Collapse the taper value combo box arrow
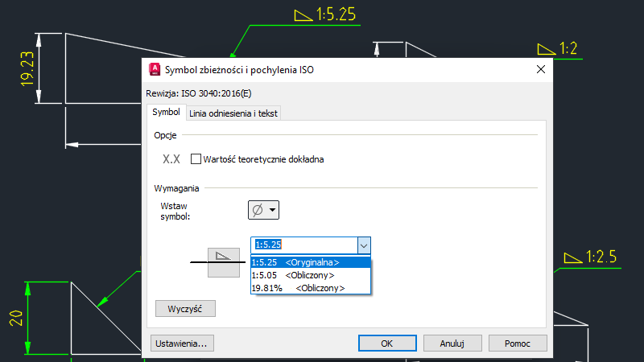 click(364, 245)
